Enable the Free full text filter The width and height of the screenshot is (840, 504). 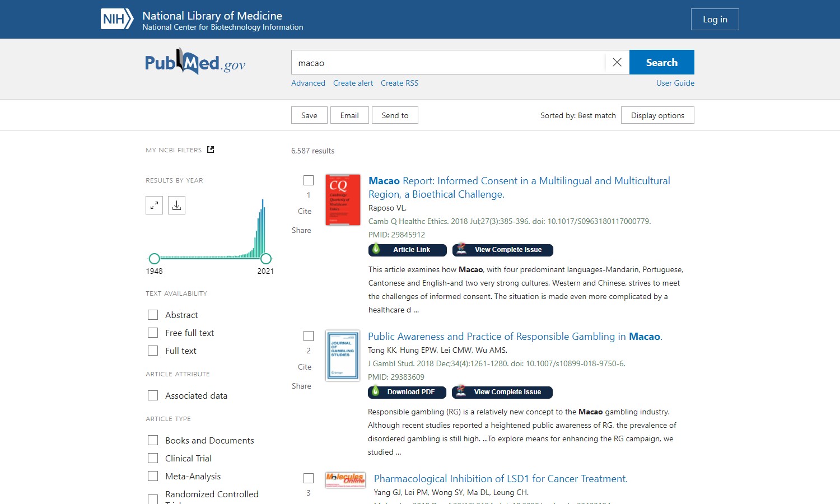click(153, 333)
